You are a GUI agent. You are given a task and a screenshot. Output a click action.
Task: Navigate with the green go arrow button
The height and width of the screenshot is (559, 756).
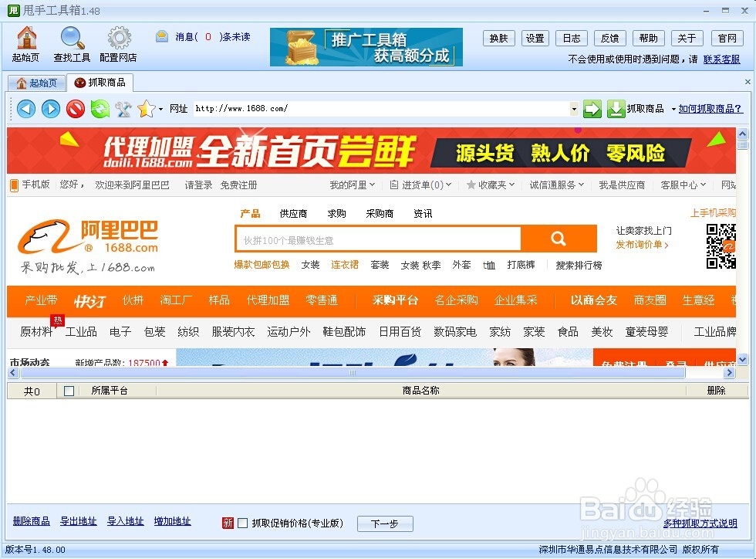coord(592,109)
